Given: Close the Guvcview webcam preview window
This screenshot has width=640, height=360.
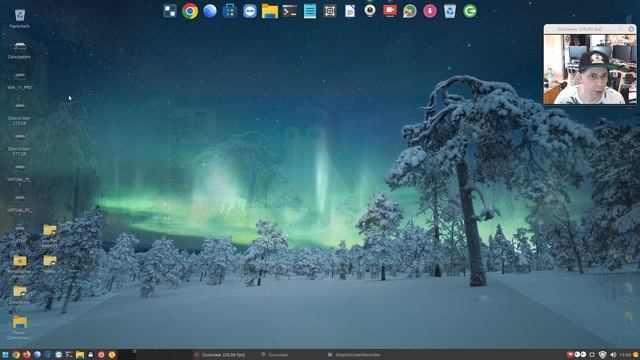Looking at the screenshot, I should coord(631,29).
